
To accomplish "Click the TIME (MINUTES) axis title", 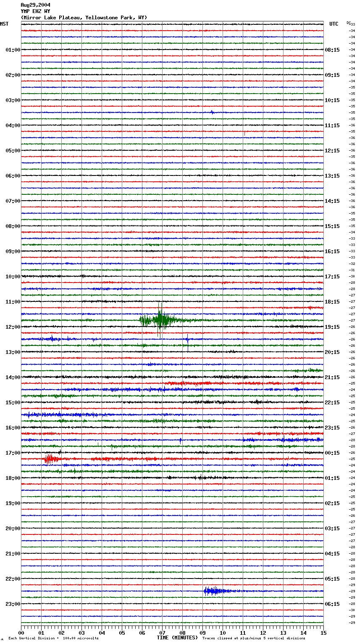I will click(x=177, y=638).
